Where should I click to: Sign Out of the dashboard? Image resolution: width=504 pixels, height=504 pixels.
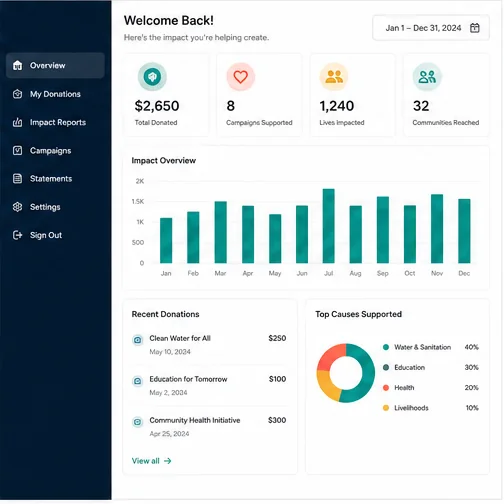click(x=55, y=235)
